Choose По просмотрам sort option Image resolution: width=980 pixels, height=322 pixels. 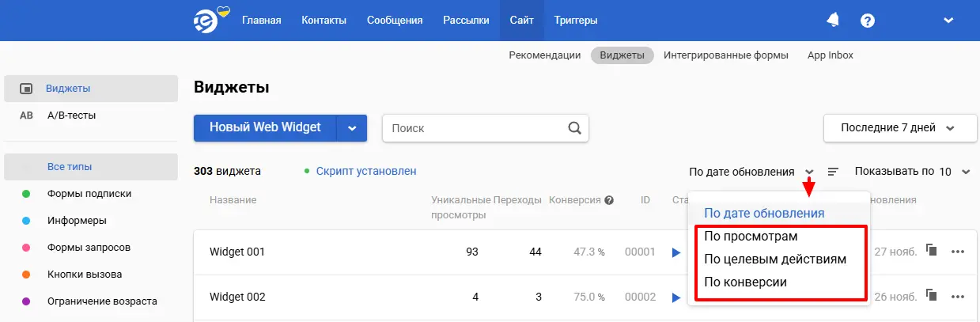pyautogui.click(x=751, y=237)
